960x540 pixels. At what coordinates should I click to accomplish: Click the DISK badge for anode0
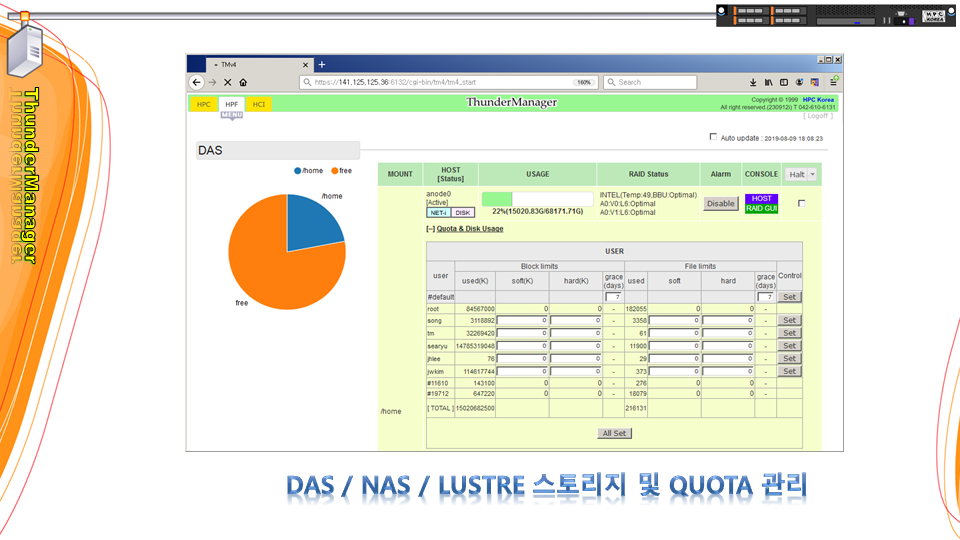coord(463,212)
